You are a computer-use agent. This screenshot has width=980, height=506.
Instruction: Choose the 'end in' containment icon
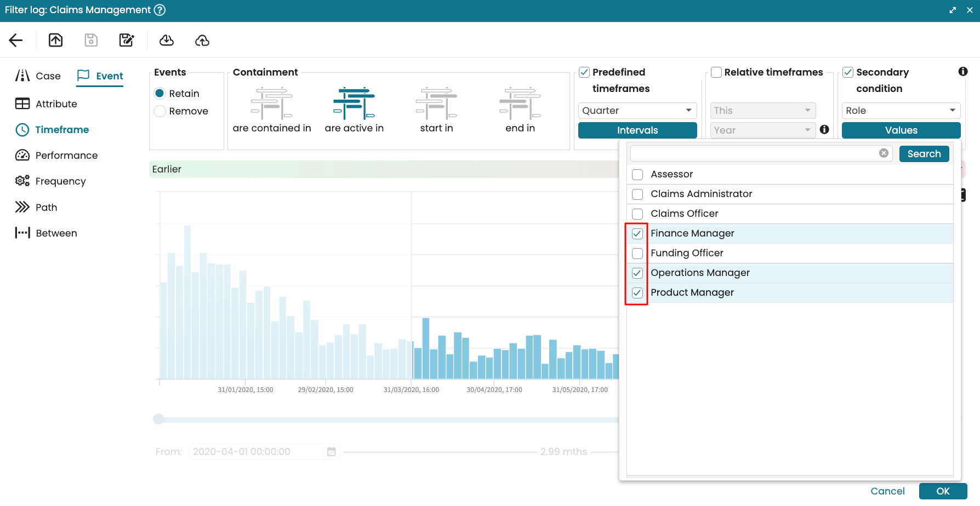[x=520, y=104]
